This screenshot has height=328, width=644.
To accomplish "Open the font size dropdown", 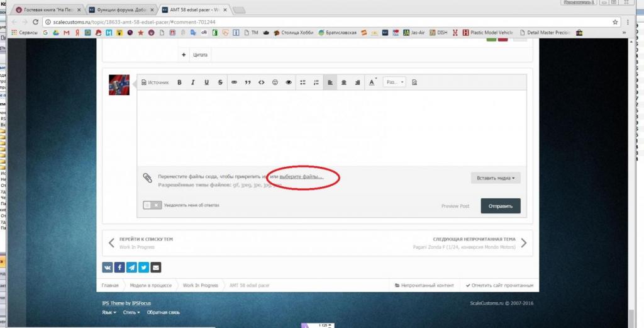I will pos(394,82).
